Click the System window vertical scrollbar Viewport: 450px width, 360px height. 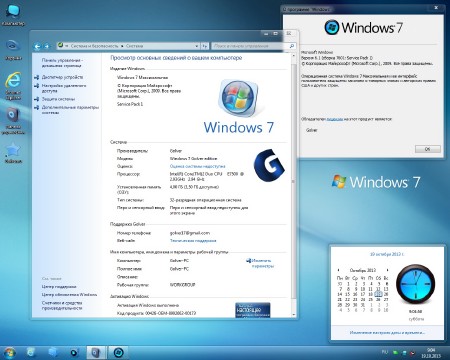[x=293, y=182]
